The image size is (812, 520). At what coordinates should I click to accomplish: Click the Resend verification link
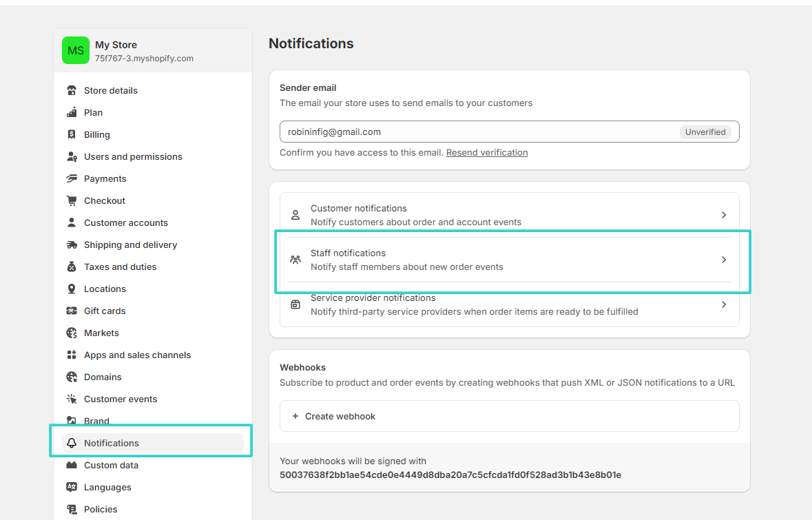[x=487, y=153]
